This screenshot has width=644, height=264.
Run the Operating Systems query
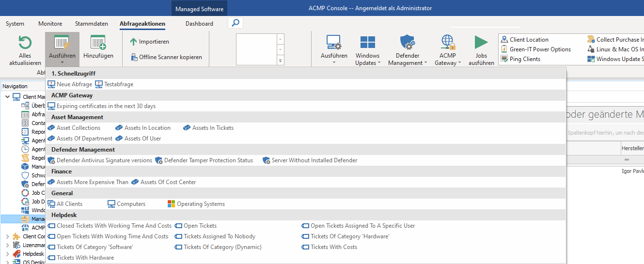[x=196, y=204]
